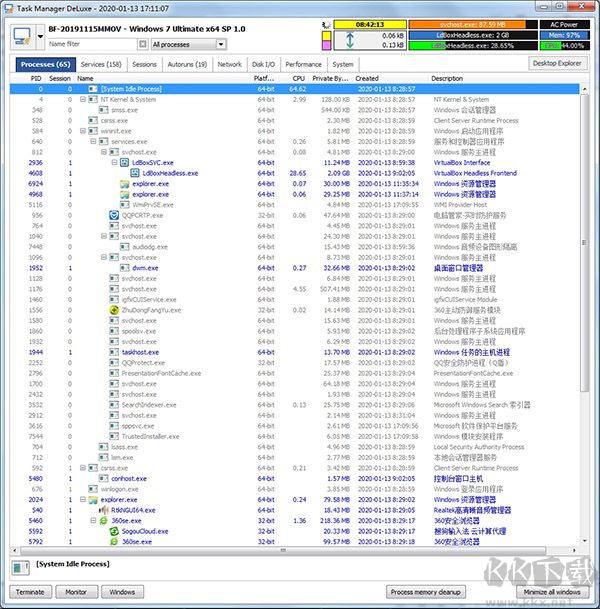
Task: Clear the name filter with the small button
Action: 143,44
